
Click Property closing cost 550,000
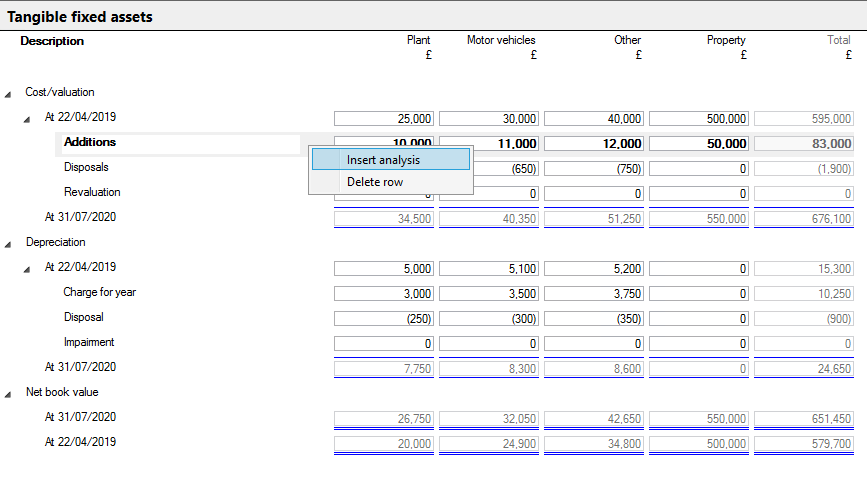point(699,219)
